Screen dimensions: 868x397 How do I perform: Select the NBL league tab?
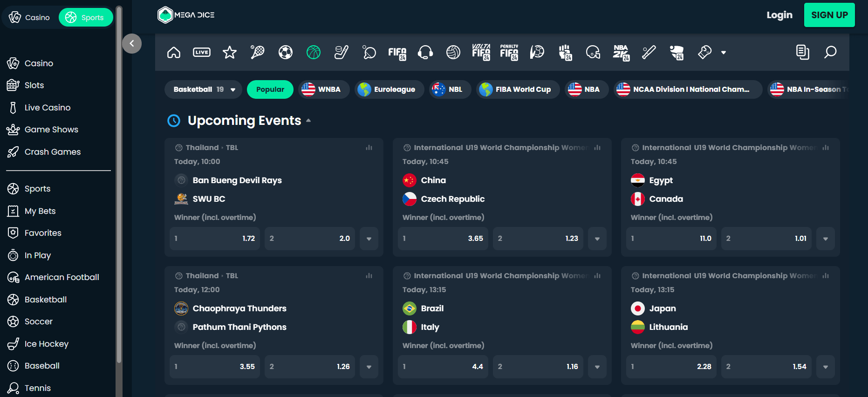point(450,89)
